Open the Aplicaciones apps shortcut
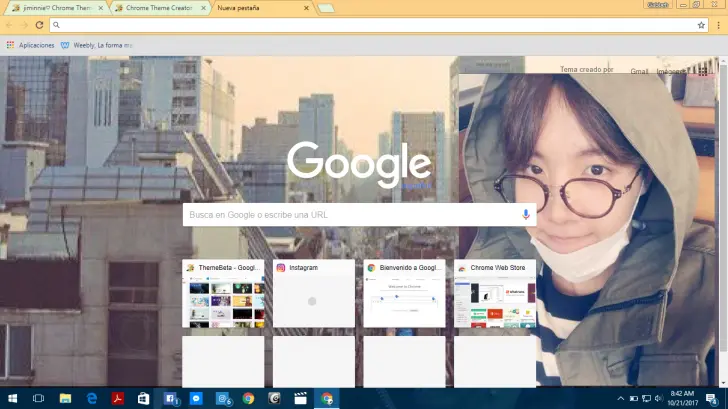This screenshot has width=728, height=409. pyautogui.click(x=30, y=45)
